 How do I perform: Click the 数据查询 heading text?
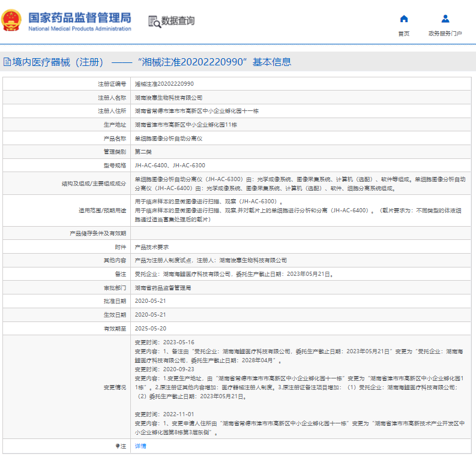(x=178, y=21)
